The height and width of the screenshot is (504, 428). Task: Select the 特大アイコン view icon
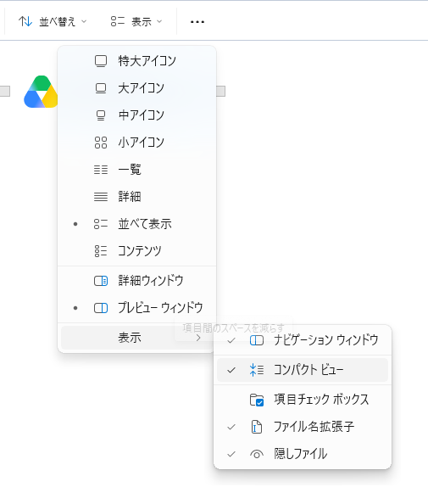tap(101, 61)
